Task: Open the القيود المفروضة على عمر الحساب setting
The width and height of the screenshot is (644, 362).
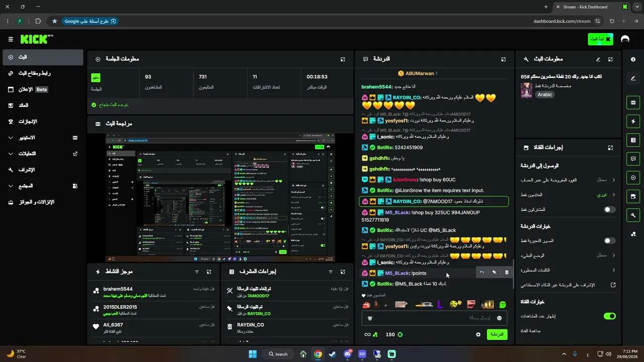Action: [568, 180]
